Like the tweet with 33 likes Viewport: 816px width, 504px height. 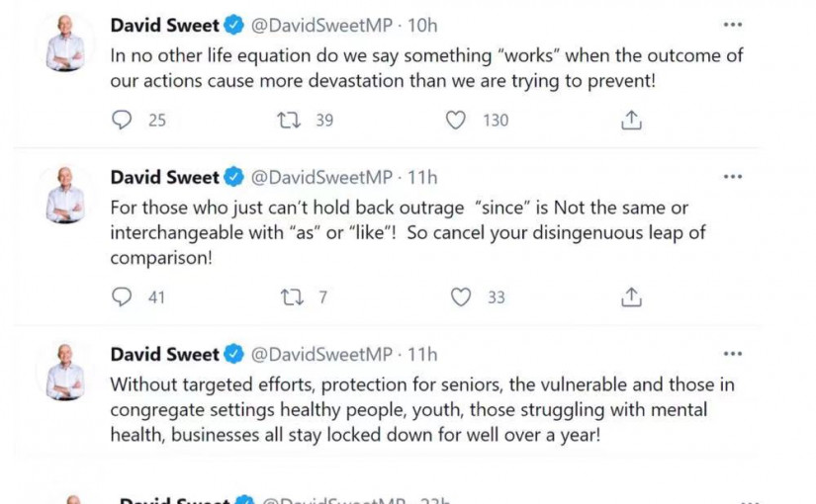pyautogui.click(x=460, y=296)
